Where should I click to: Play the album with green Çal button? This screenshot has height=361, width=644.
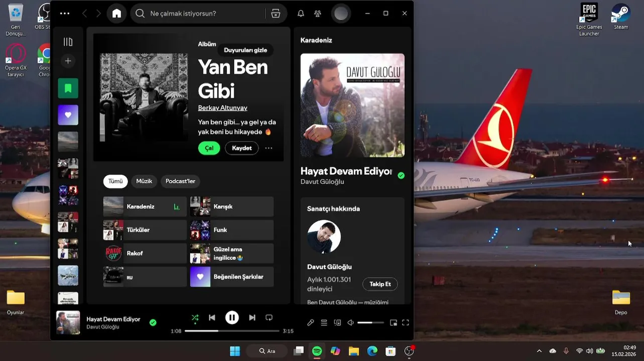209,148
